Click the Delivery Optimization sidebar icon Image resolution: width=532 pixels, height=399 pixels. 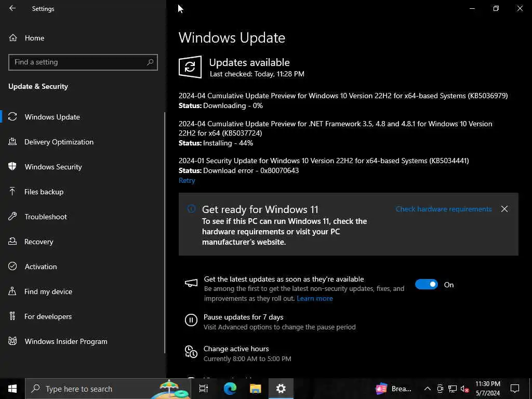point(12,141)
